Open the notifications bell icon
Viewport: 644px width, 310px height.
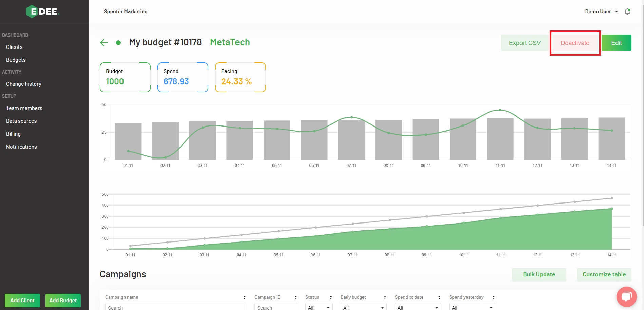click(x=627, y=12)
